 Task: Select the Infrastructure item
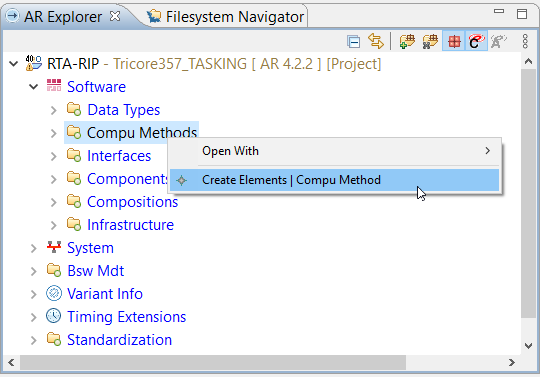click(x=131, y=225)
